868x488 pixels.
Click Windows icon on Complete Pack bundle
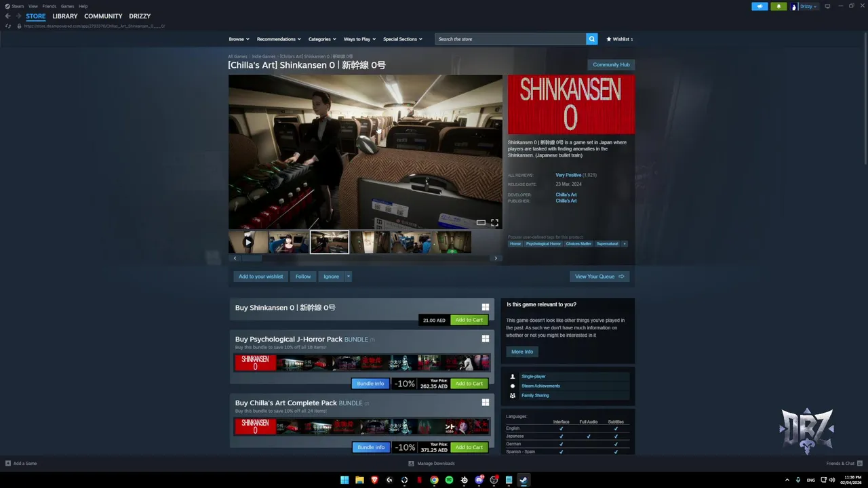pos(486,403)
